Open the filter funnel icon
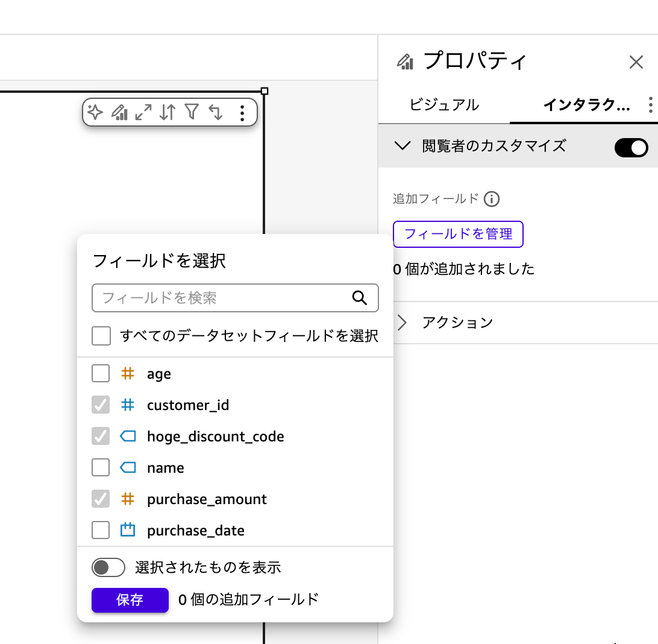The width and height of the screenshot is (658, 644). tap(192, 112)
